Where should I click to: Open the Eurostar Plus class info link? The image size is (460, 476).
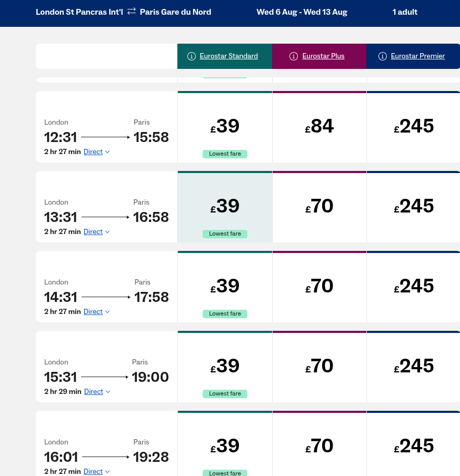323,56
